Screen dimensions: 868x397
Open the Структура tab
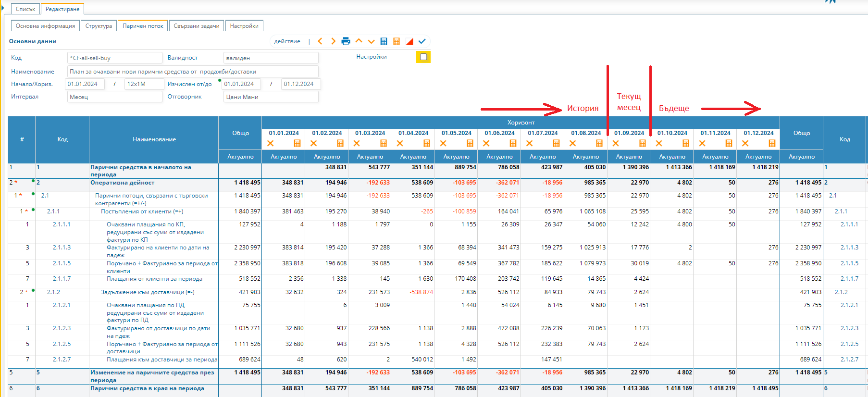99,26
